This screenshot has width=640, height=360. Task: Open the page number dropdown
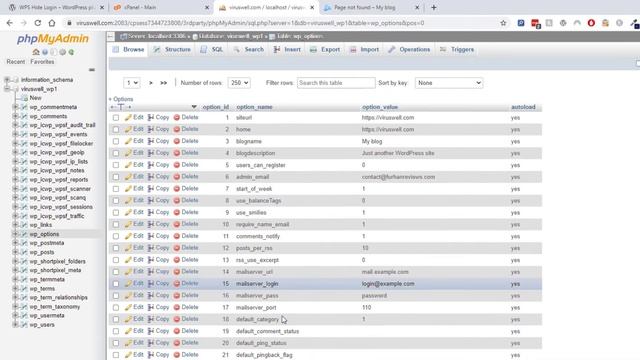pos(131,83)
